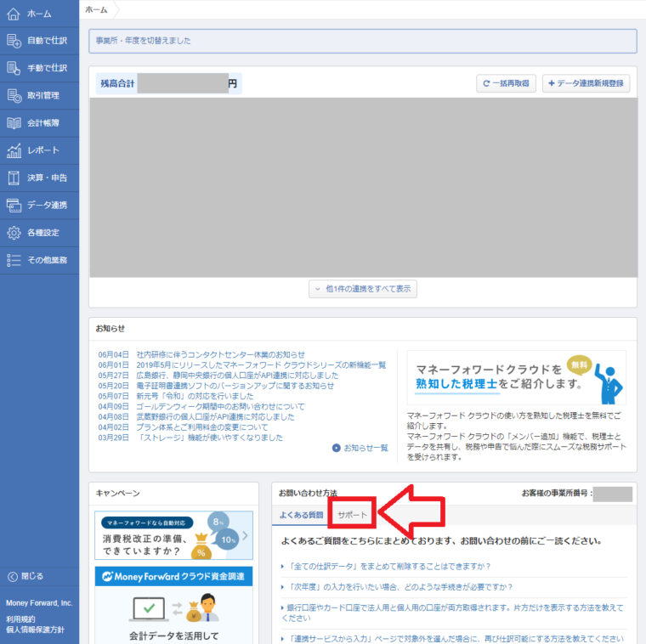The image size is (646, 644).
Task: Open notice ゴールデンウィーク期間中のお問い合わせについて
Action: (x=220, y=406)
